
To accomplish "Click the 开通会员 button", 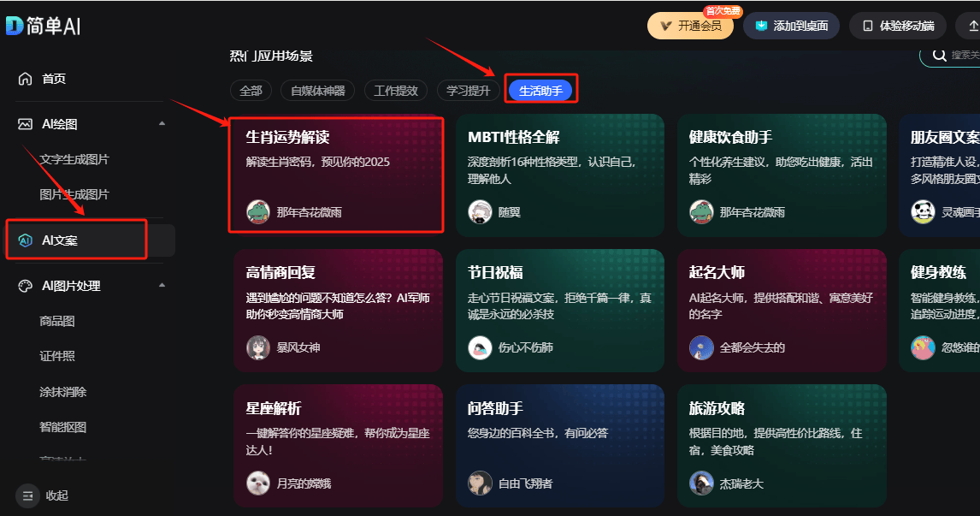I will [690, 26].
